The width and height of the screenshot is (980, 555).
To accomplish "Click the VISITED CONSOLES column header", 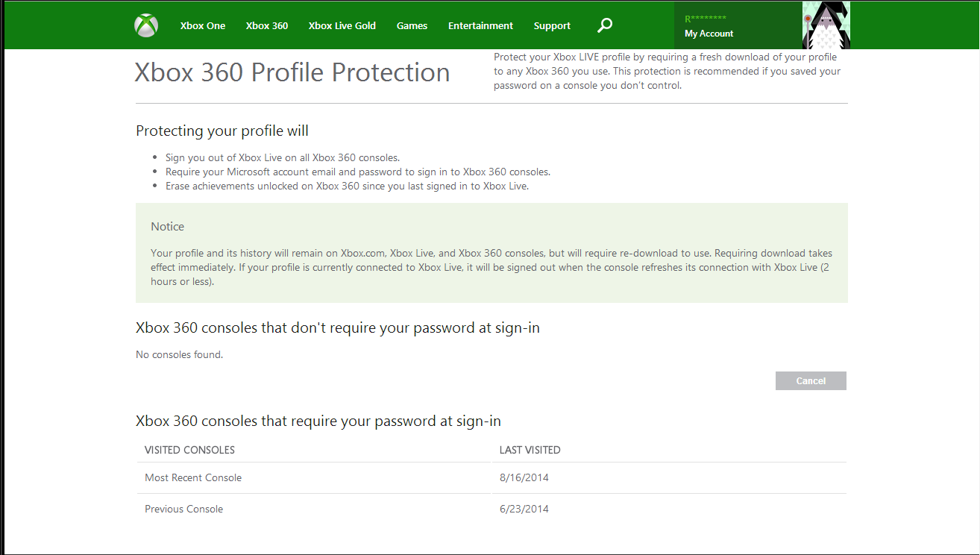I will [189, 450].
